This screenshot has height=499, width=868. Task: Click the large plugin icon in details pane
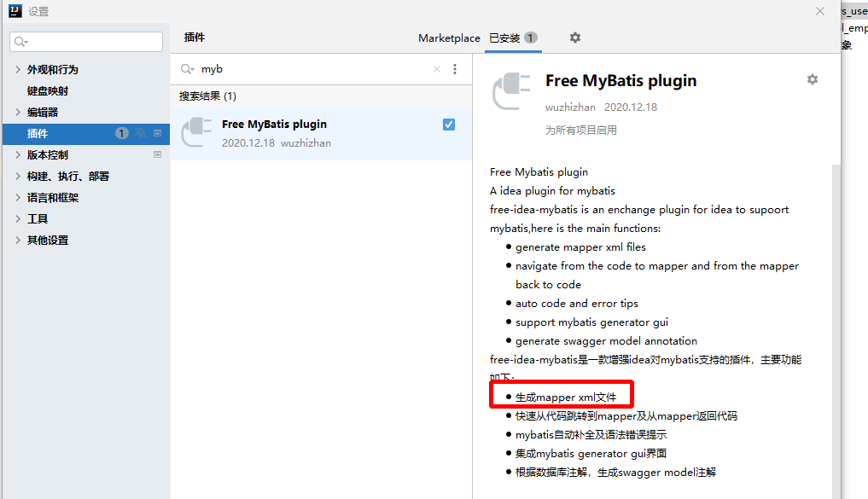[511, 91]
